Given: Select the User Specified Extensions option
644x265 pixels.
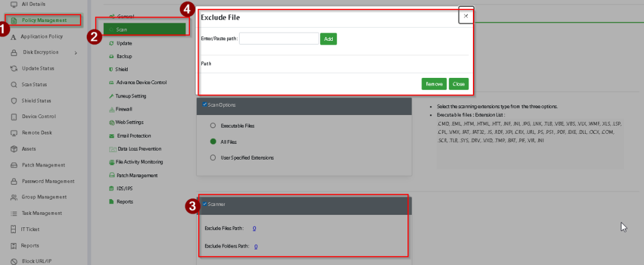Looking at the screenshot, I should point(213,158).
